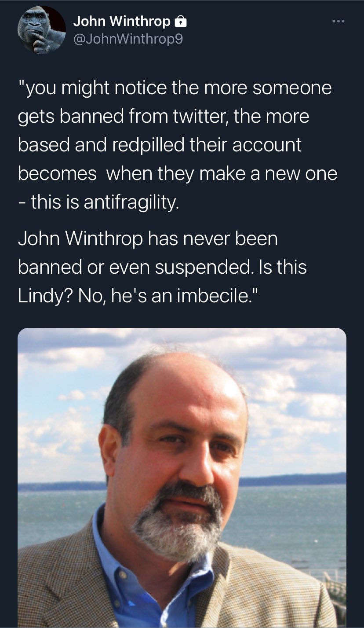This screenshot has height=628, width=364.
Task: Open the attached photo of bearded man
Action: point(182,478)
